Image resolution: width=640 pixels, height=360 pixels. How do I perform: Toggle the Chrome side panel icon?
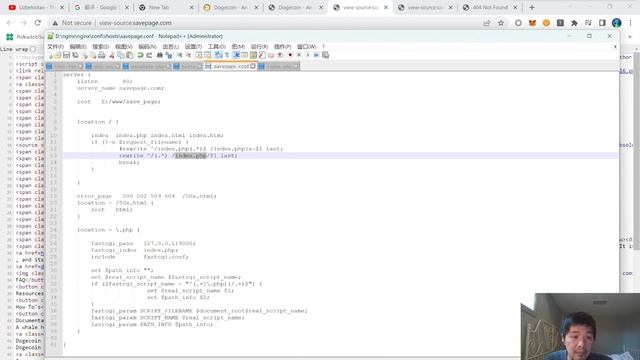pyautogui.click(x=602, y=23)
